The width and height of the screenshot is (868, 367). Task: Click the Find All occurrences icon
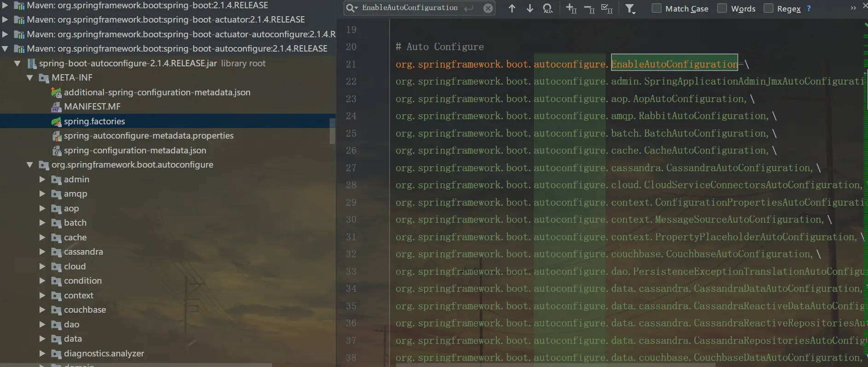(x=548, y=8)
